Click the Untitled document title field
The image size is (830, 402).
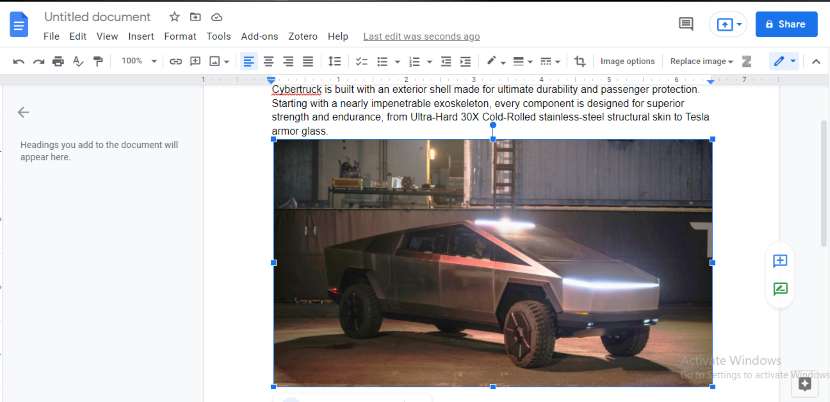pos(97,17)
